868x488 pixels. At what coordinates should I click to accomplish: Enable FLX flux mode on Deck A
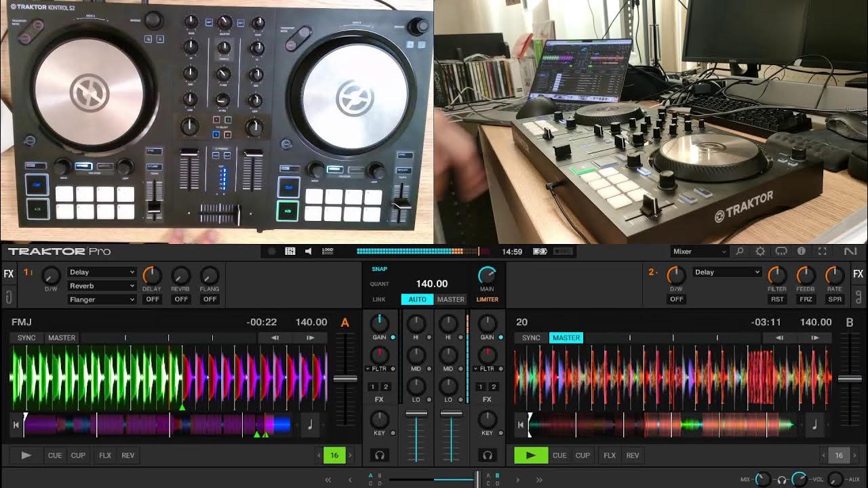105,455
